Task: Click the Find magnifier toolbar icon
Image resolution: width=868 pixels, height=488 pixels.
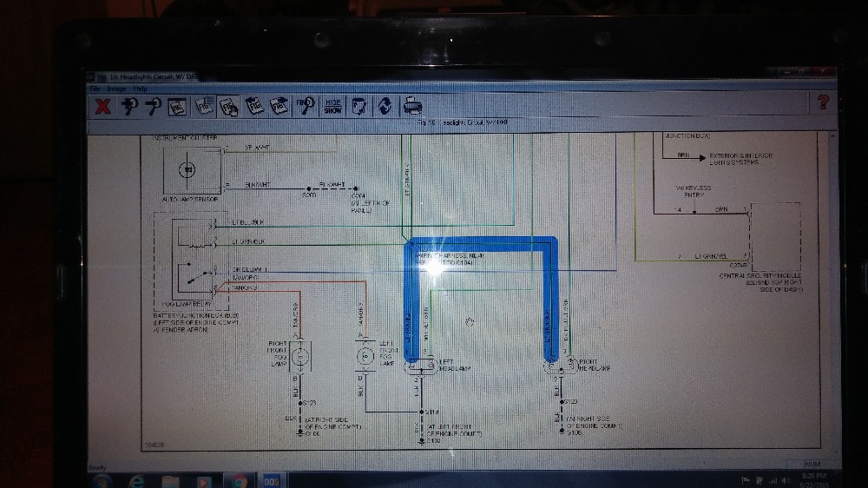Action: pos(306,106)
